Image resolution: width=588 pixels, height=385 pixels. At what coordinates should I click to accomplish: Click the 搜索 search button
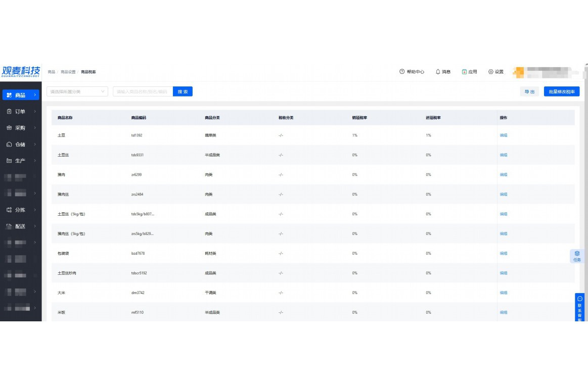point(183,91)
